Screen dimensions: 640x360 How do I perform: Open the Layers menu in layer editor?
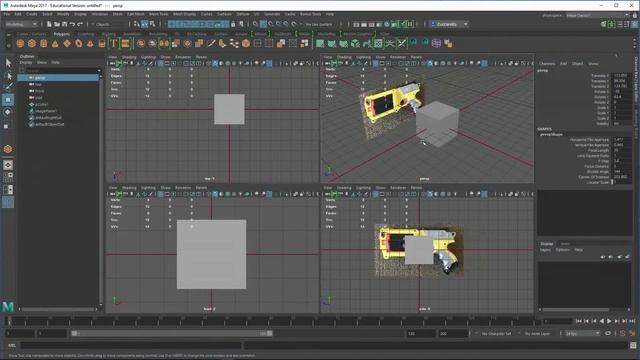(x=545, y=249)
